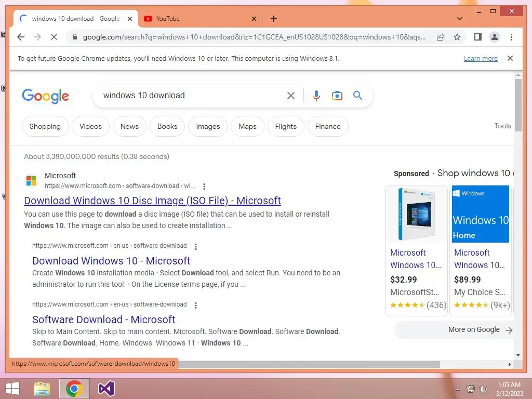The image size is (532, 399).
Task: Clear the Google search box text
Action: tap(291, 96)
